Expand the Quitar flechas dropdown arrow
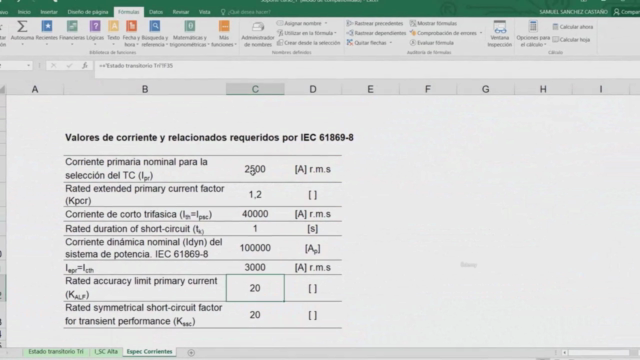The image size is (640, 360). click(391, 43)
